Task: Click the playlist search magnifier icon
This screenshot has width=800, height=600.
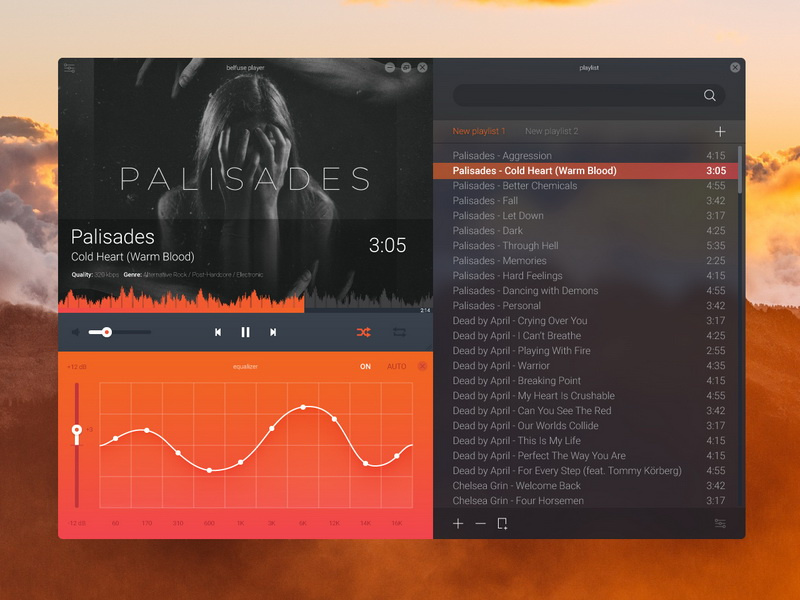Action: (710, 95)
